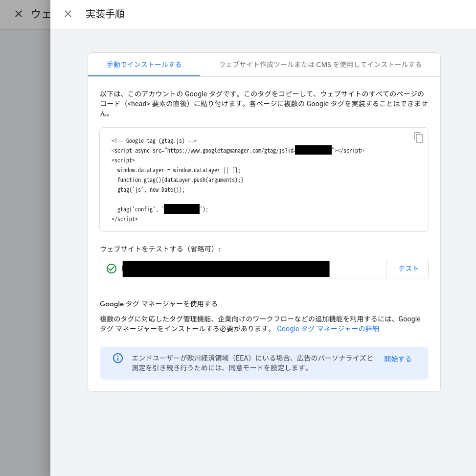The image size is (476, 476).
Task: Click the Google タグ マネージャーを使用する heading
Action: (159, 303)
